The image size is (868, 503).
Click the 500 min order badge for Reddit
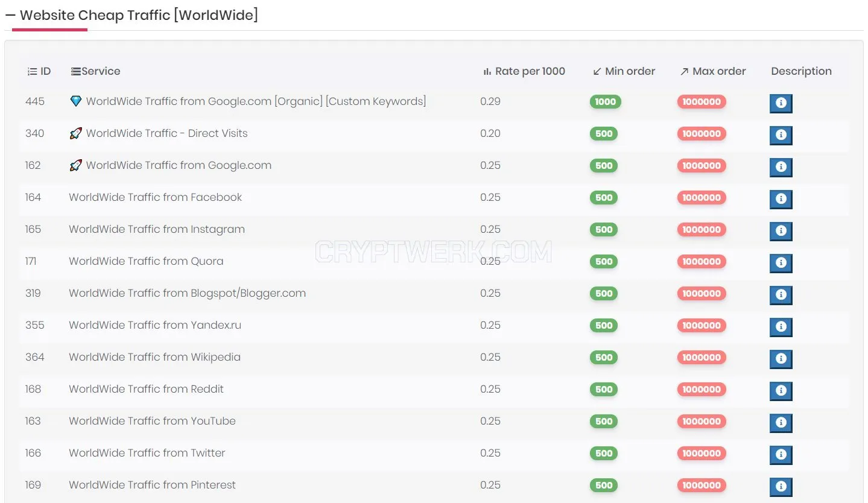604,390
